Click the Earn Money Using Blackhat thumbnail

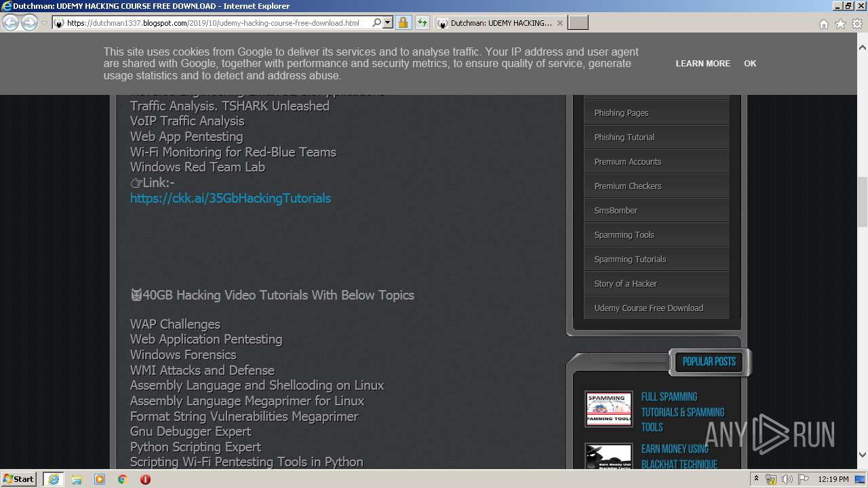(x=608, y=455)
